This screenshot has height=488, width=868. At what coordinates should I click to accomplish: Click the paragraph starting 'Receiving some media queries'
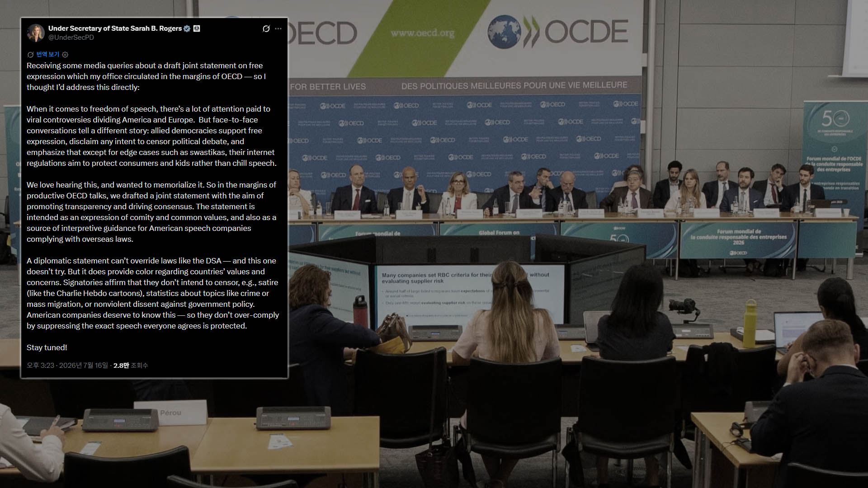(146, 76)
